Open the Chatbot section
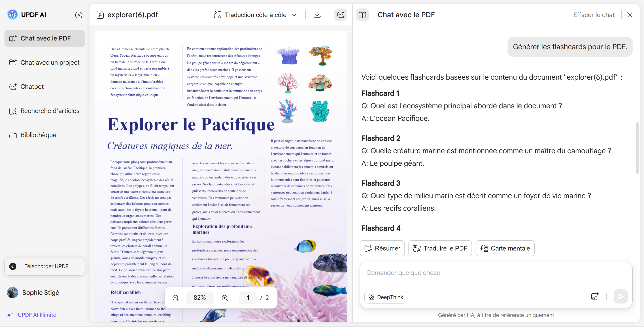 (x=45, y=87)
